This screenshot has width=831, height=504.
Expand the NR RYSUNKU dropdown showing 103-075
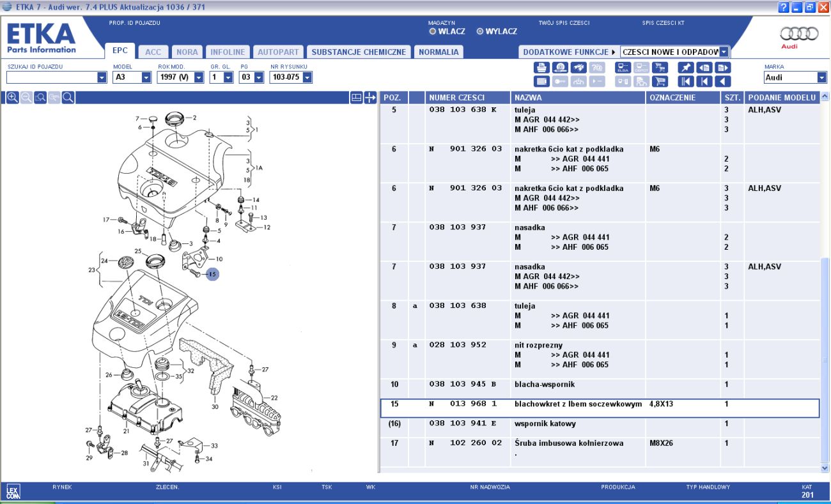[307, 77]
